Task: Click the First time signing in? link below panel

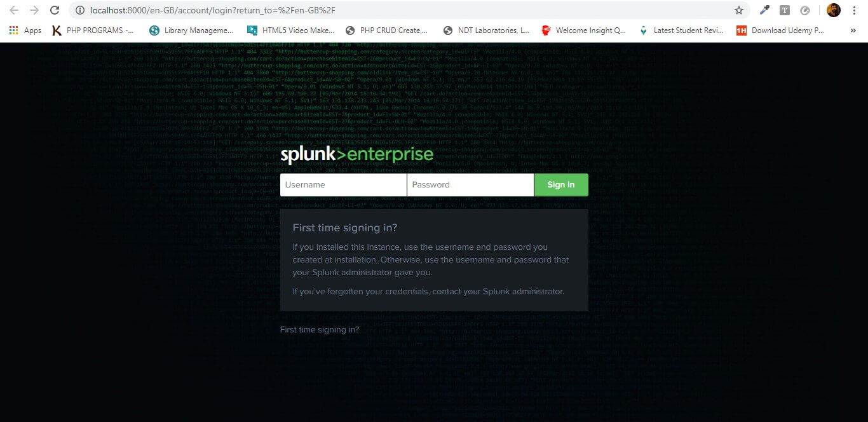Action: pos(320,330)
